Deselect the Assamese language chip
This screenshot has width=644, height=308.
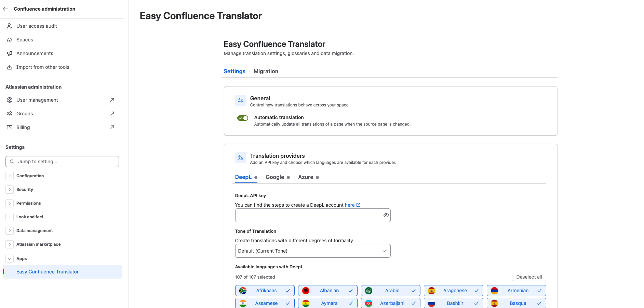(x=265, y=303)
